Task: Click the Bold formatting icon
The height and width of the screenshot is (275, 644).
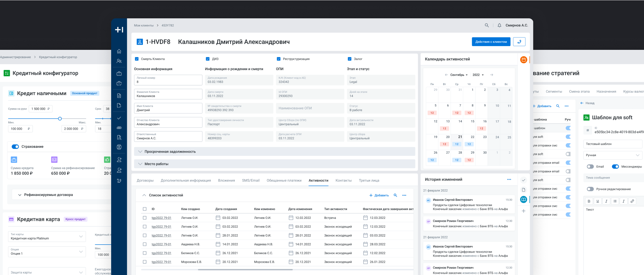Action: 589,201
